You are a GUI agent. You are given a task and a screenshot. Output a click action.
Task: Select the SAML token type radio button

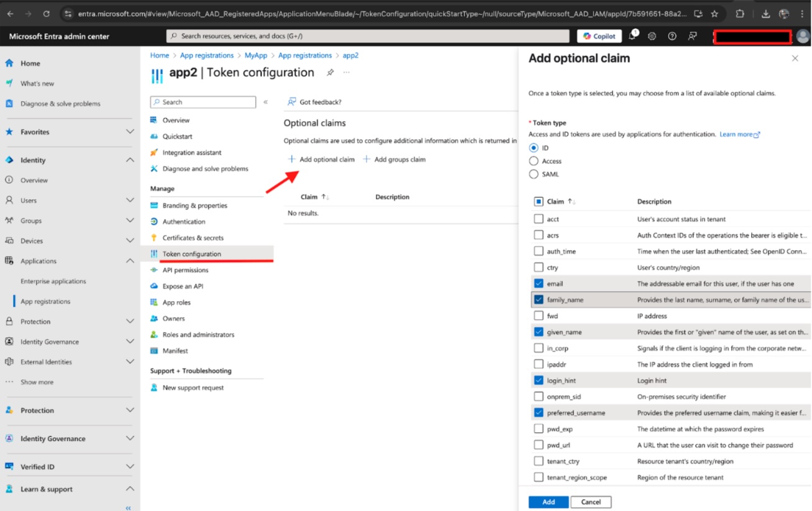click(x=534, y=174)
